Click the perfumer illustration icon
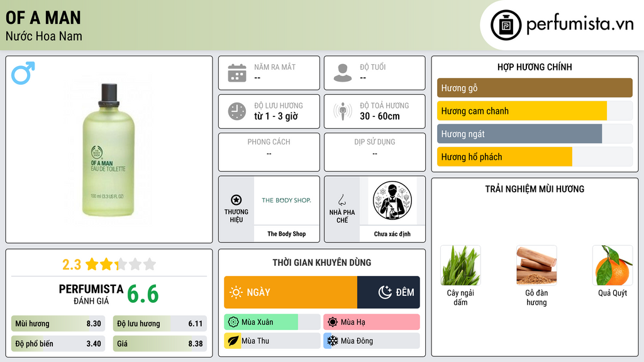The width and height of the screenshot is (644, 362). point(392,200)
